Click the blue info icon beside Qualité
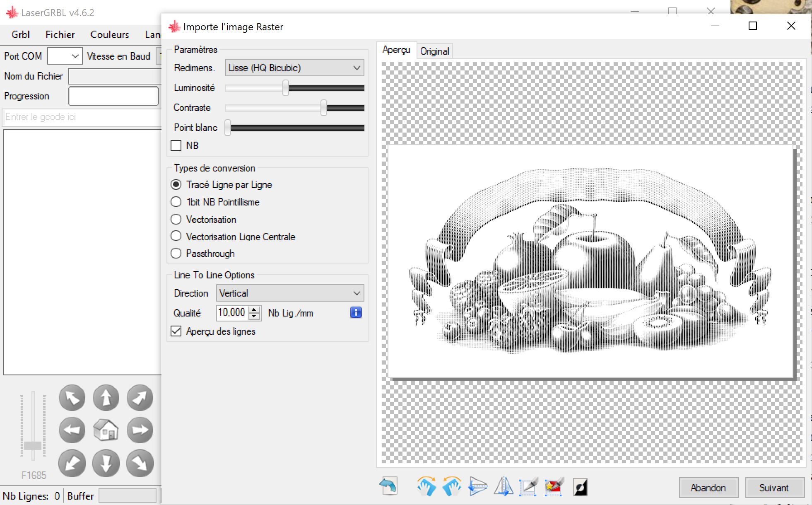 (x=356, y=312)
